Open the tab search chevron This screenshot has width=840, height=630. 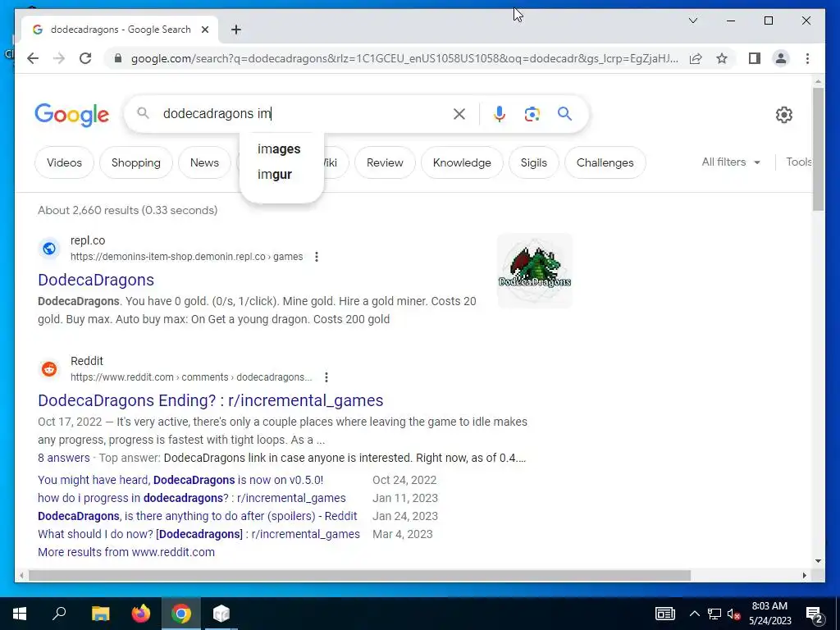(692, 21)
